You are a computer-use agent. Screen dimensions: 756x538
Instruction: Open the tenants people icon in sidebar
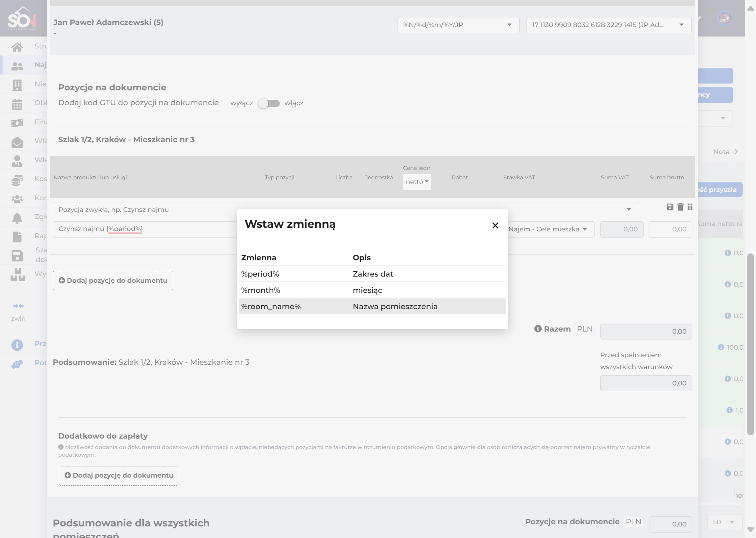17,66
